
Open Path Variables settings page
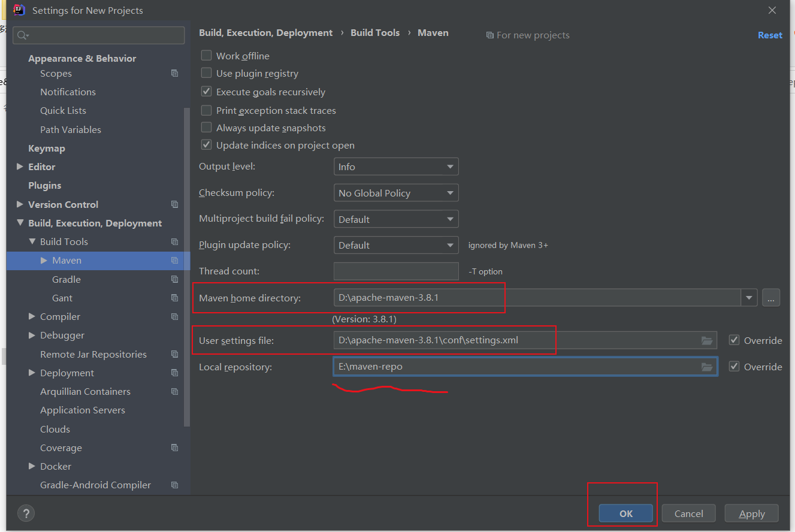coord(71,129)
